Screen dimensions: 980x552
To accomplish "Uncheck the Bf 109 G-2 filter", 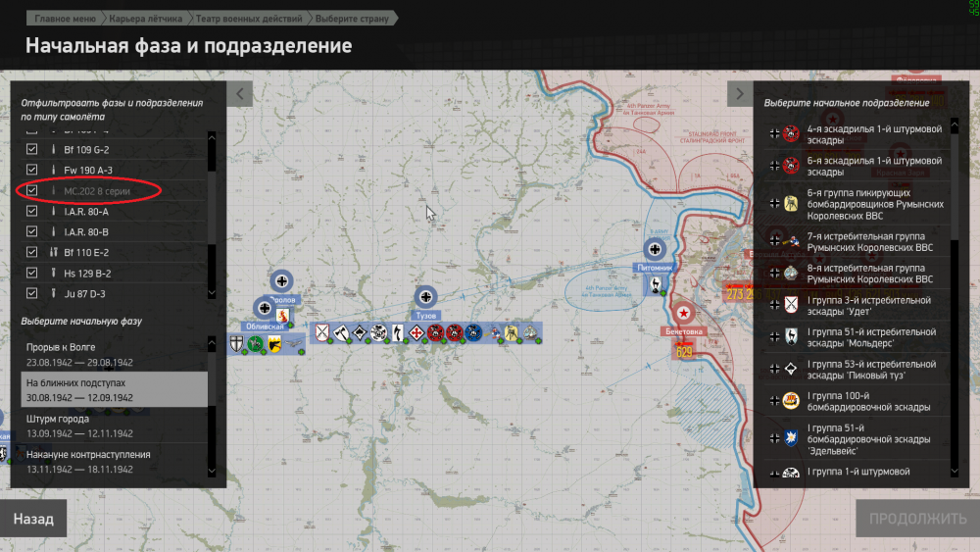I will (32, 149).
